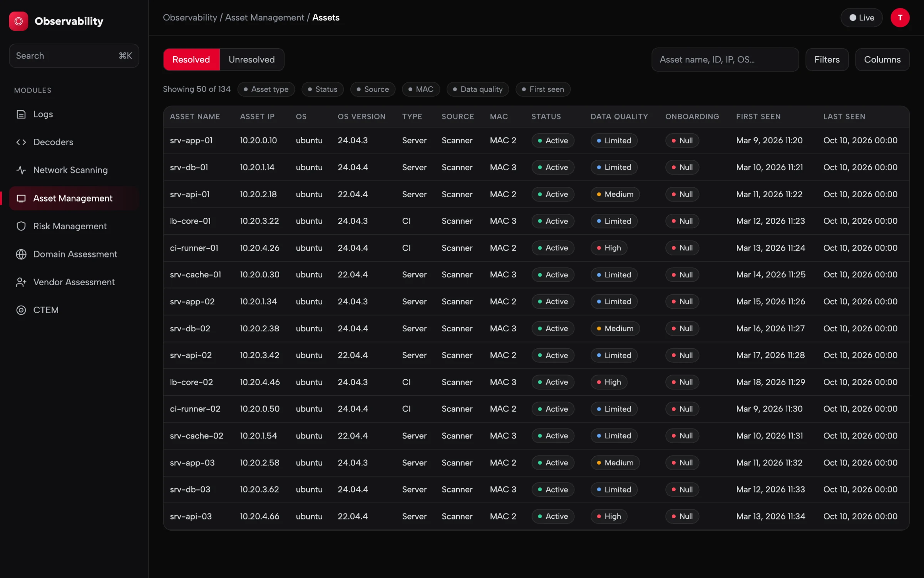
Task: Go to Asset Management breadcrumb
Action: (x=264, y=18)
